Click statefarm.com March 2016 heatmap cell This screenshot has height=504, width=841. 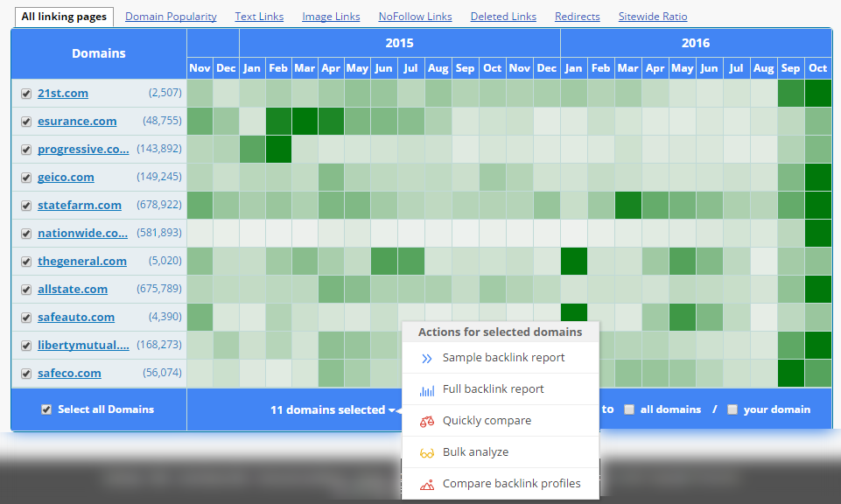[x=628, y=205]
